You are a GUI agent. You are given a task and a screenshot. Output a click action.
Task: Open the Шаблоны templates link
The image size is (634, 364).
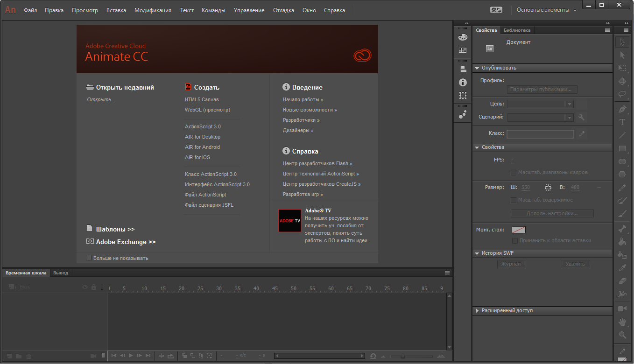tap(115, 229)
